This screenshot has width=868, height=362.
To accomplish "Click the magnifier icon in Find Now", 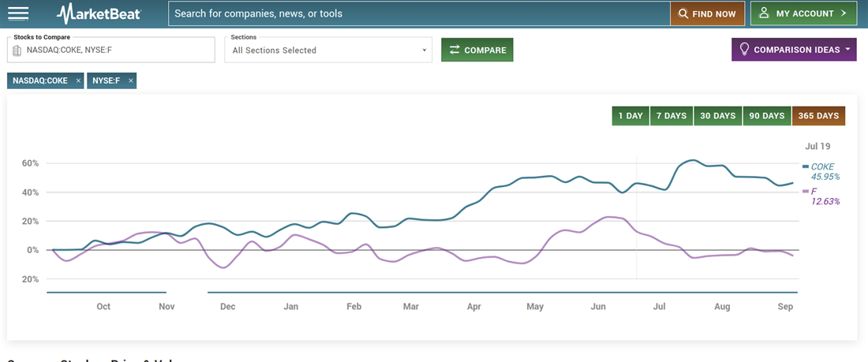I will (683, 13).
